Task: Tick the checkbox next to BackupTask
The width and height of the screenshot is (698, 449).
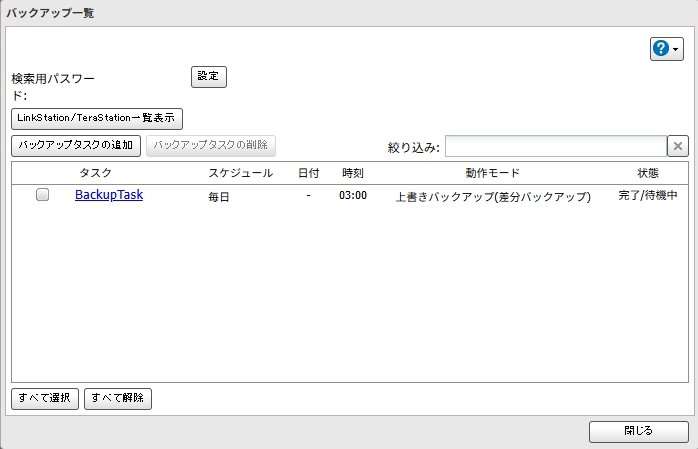Action: (43, 196)
